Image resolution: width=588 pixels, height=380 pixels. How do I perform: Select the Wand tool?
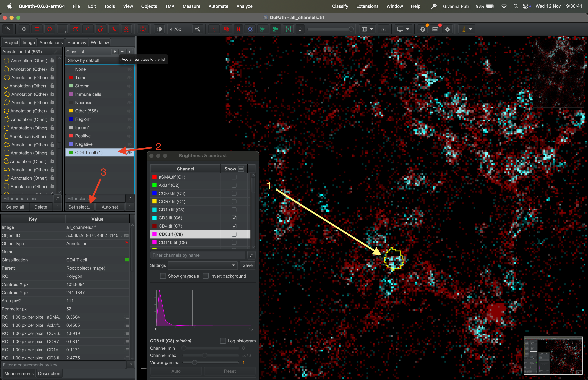pyautogui.click(x=113, y=29)
